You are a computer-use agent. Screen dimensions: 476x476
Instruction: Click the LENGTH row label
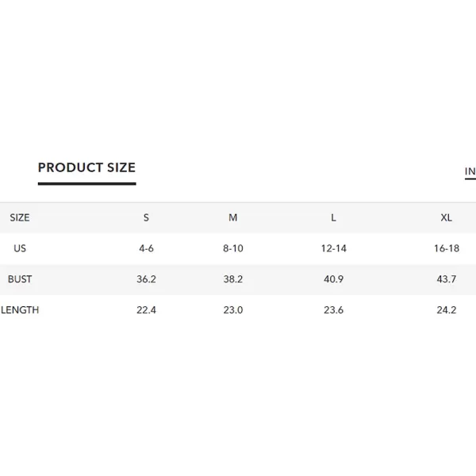tap(20, 310)
